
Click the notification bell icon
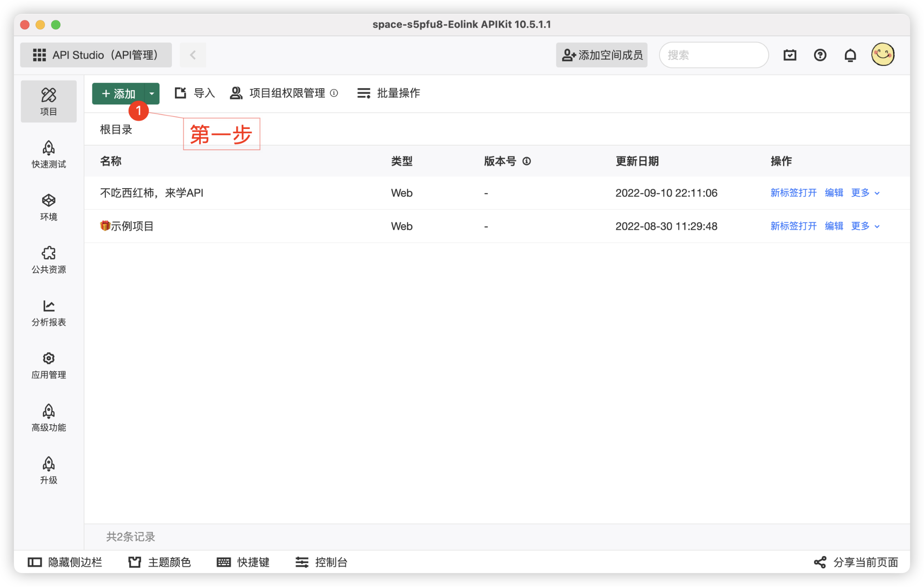pyautogui.click(x=850, y=55)
